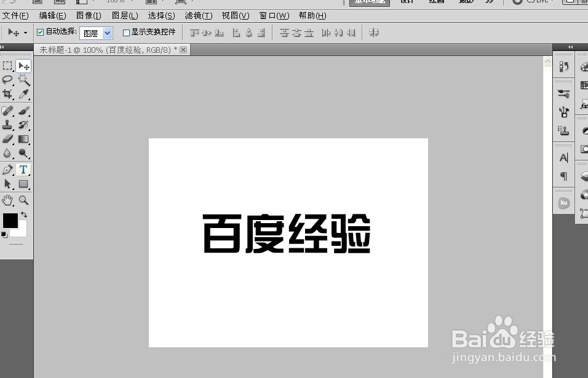This screenshot has height=378, width=588.
Task: Collapse the right panel dock
Action: click(x=570, y=46)
